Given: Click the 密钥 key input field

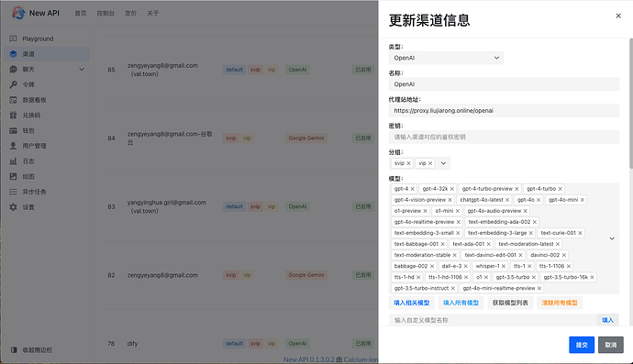Looking at the screenshot, I should point(504,138).
